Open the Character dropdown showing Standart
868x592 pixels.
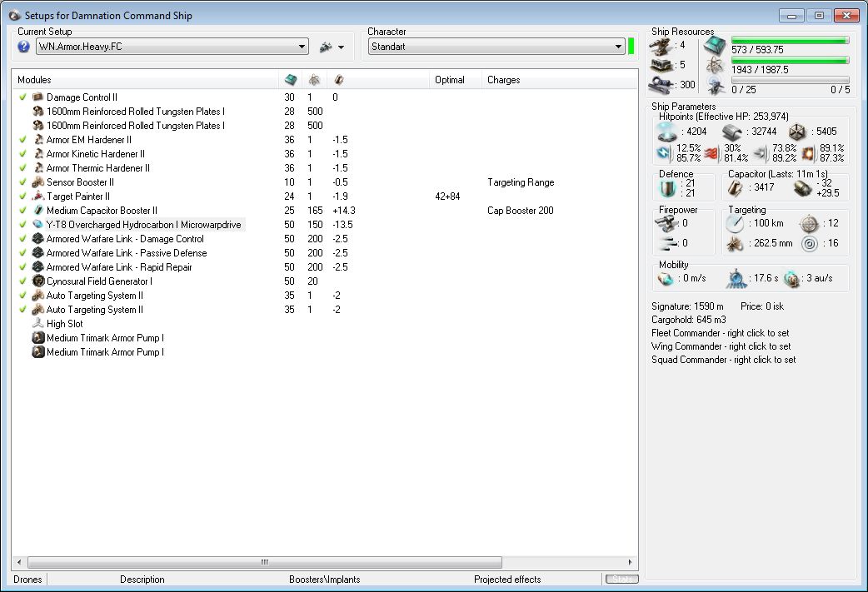(496, 47)
